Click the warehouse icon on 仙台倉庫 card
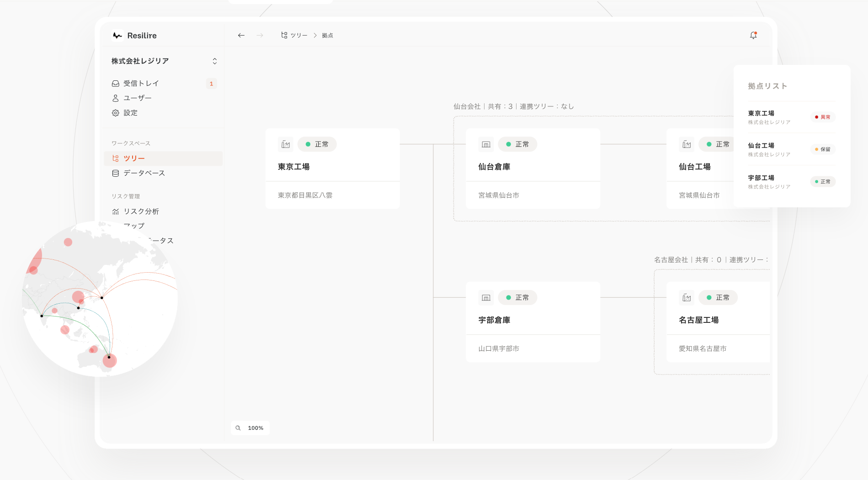868x480 pixels. (486, 144)
